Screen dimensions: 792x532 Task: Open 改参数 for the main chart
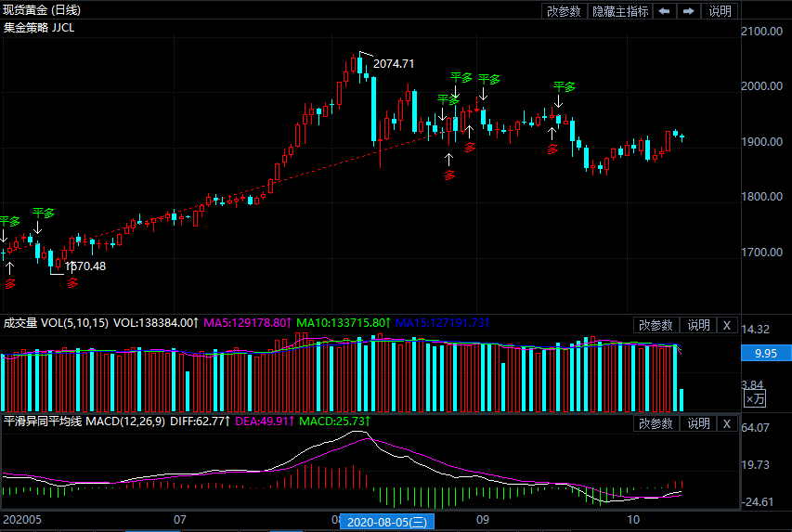pyautogui.click(x=564, y=11)
